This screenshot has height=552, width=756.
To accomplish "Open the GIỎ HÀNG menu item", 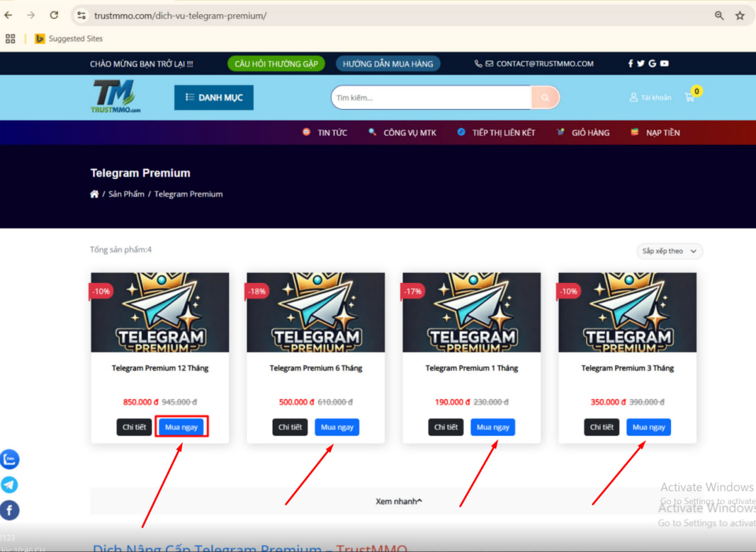I will pos(583,133).
